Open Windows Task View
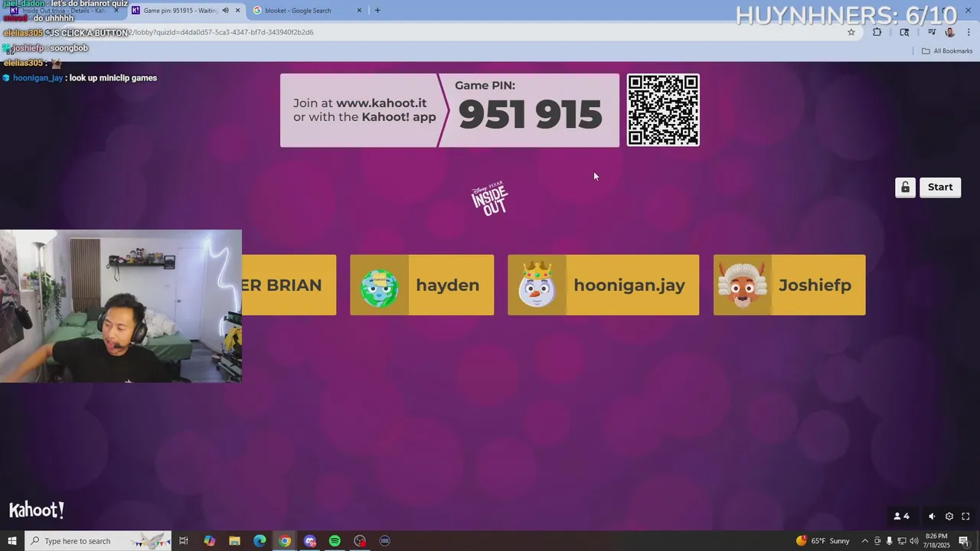This screenshot has height=551, width=980. pos(184,541)
